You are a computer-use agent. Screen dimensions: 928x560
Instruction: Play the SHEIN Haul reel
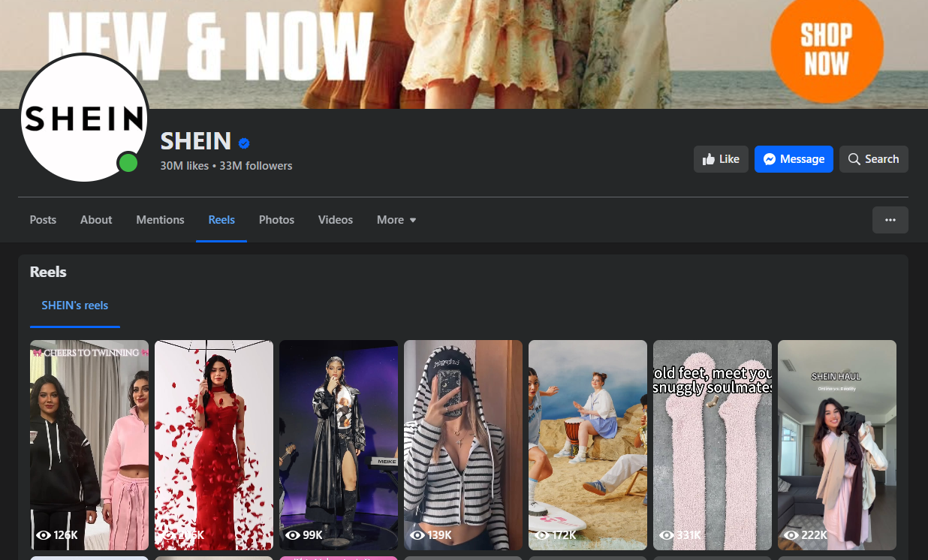click(837, 445)
